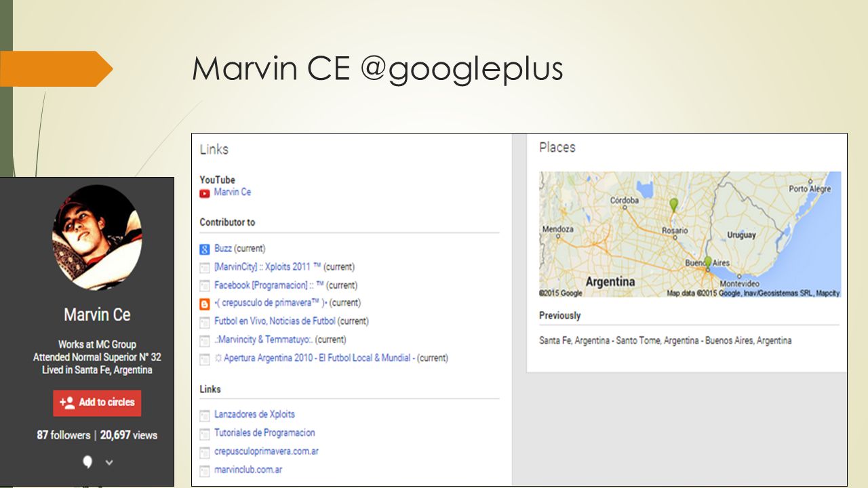Click the blue Google Buzz icon

[205, 249]
